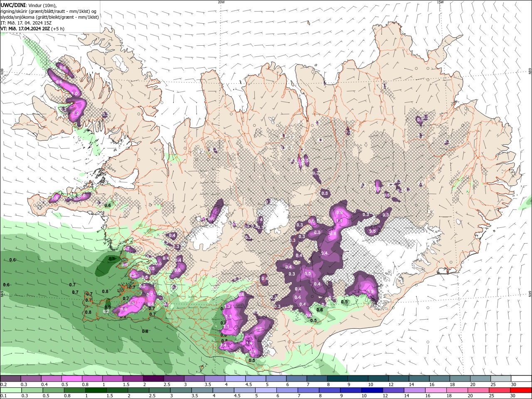Image resolution: width=532 pixels, height=399 pixels.
Task: Click the light violet lower swatch at 14
Action: click(x=414, y=390)
